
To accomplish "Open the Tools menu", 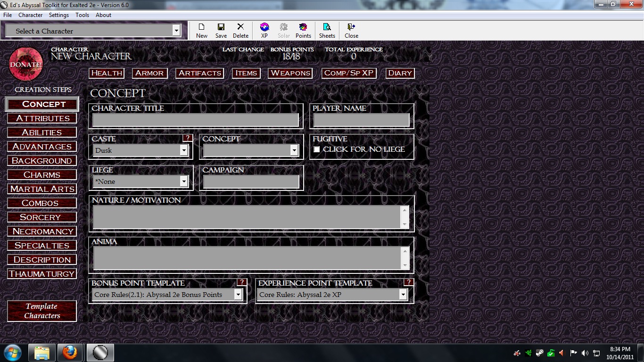I will (82, 15).
